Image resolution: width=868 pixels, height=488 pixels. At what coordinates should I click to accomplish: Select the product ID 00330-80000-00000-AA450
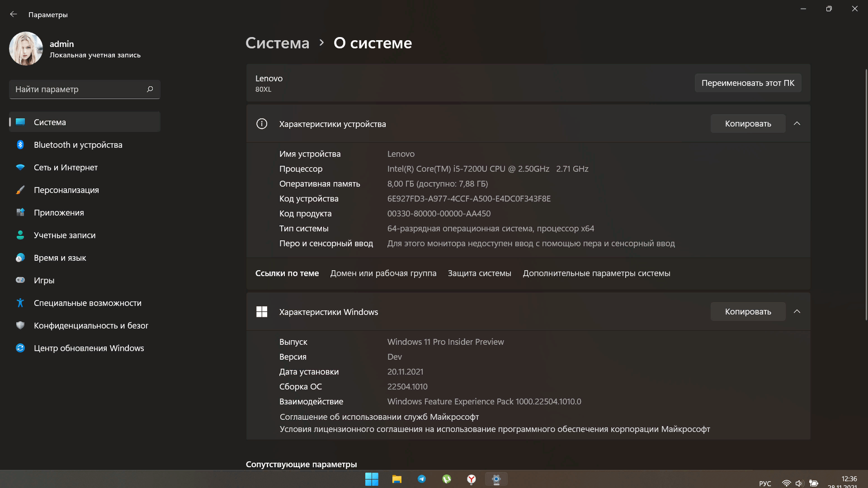click(x=439, y=214)
